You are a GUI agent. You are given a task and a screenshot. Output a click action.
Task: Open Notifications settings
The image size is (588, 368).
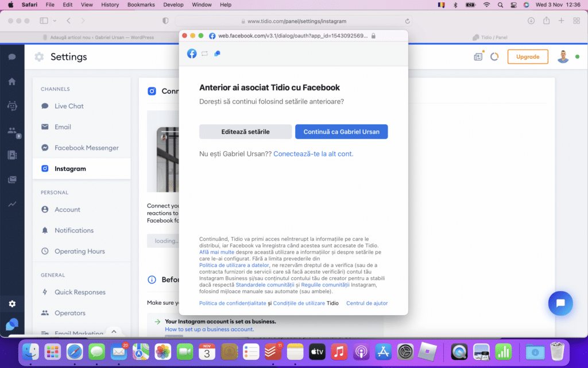tap(82, 230)
